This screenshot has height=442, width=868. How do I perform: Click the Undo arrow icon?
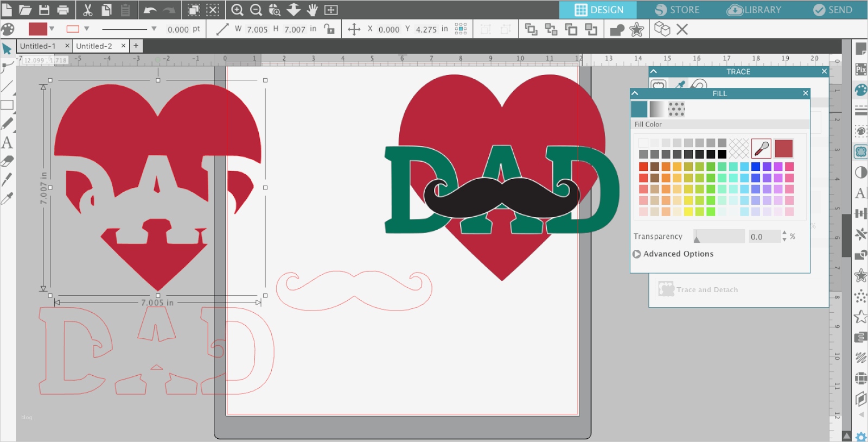tap(150, 10)
